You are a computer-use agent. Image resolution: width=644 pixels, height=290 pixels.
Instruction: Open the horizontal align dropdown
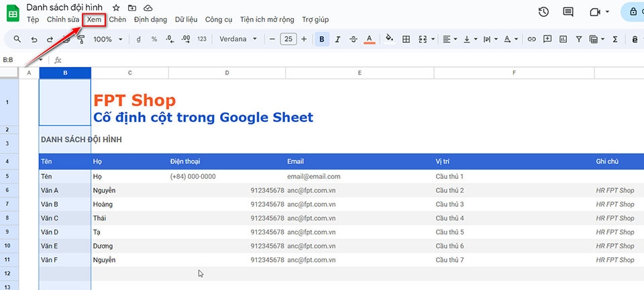[450, 40]
